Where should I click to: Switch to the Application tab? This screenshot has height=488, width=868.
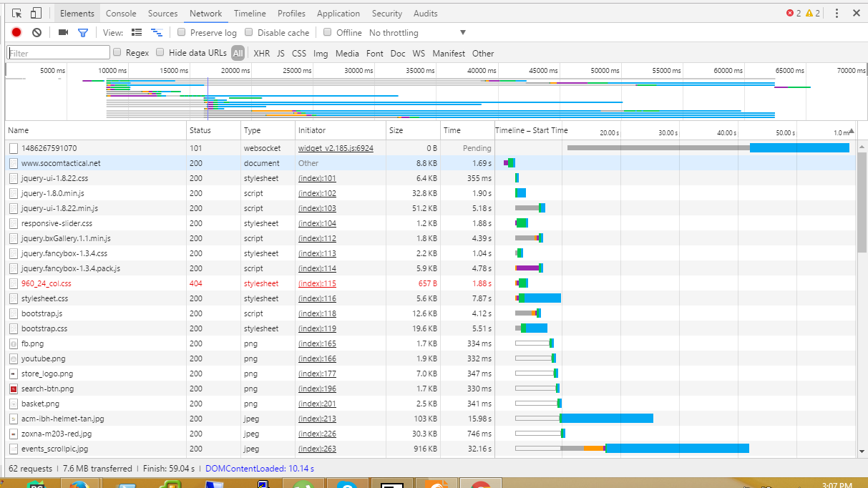[x=338, y=13]
